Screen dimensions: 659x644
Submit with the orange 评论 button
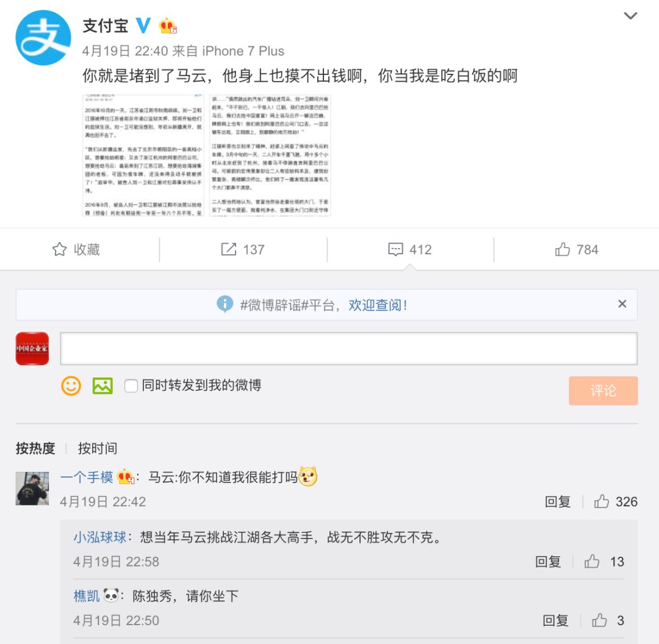603,391
